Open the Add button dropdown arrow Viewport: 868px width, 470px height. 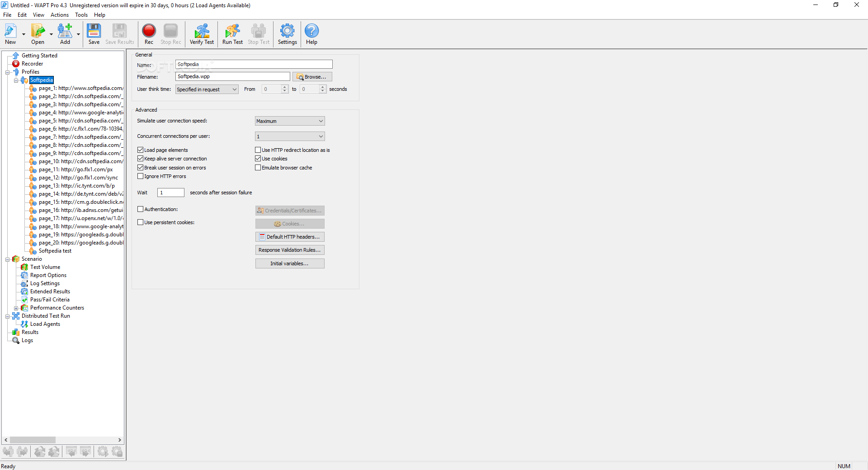tap(78, 34)
